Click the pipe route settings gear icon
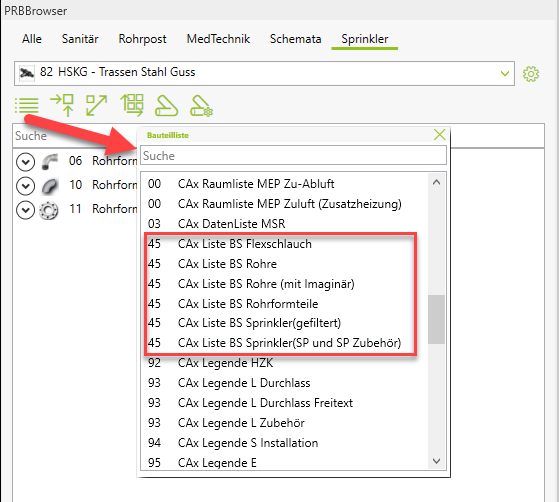This screenshot has height=502, width=559. coord(201,106)
